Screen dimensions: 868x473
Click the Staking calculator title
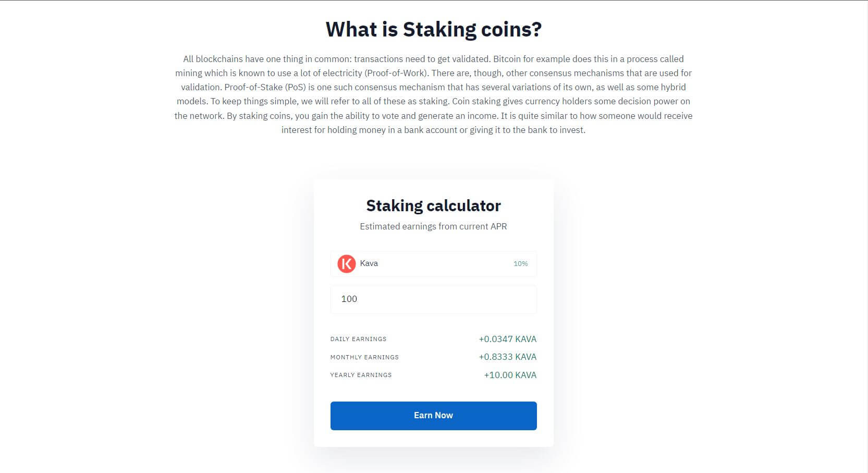(433, 205)
